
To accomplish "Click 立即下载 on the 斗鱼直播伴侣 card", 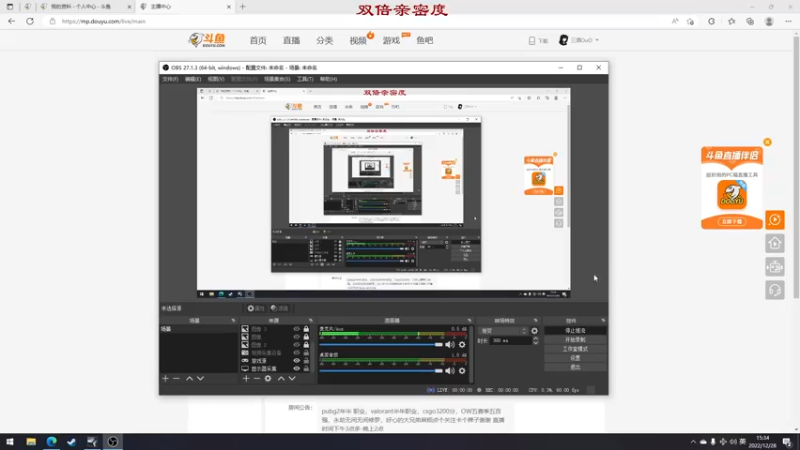I will click(x=732, y=221).
